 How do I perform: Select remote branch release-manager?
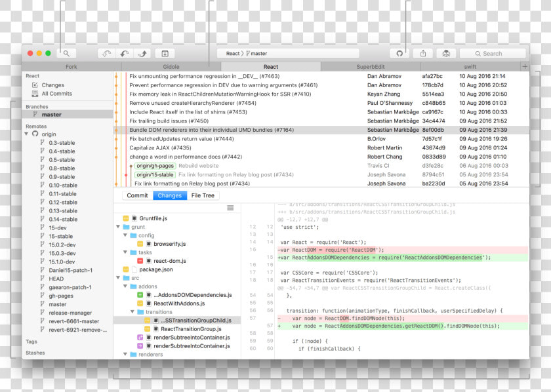click(x=70, y=313)
